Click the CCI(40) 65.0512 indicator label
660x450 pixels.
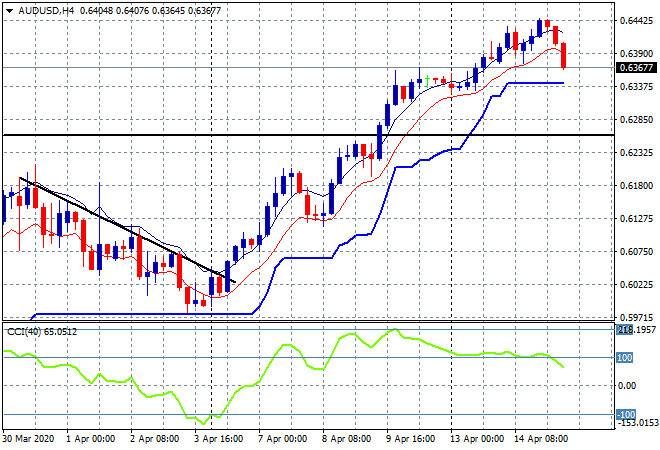[42, 332]
